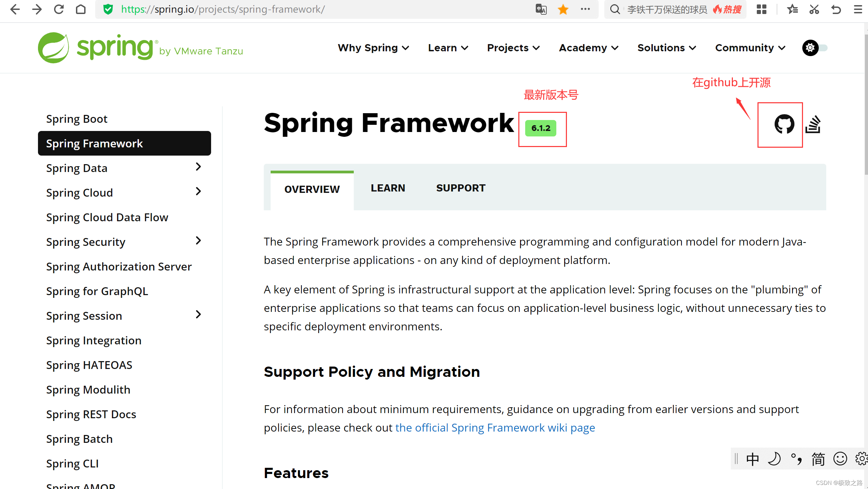Viewport: 868px width, 489px height.
Task: Expand the Spring Security chevron
Action: (x=198, y=241)
